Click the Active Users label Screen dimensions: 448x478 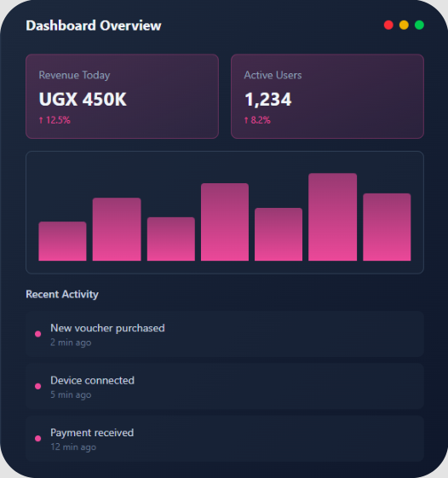[273, 75]
